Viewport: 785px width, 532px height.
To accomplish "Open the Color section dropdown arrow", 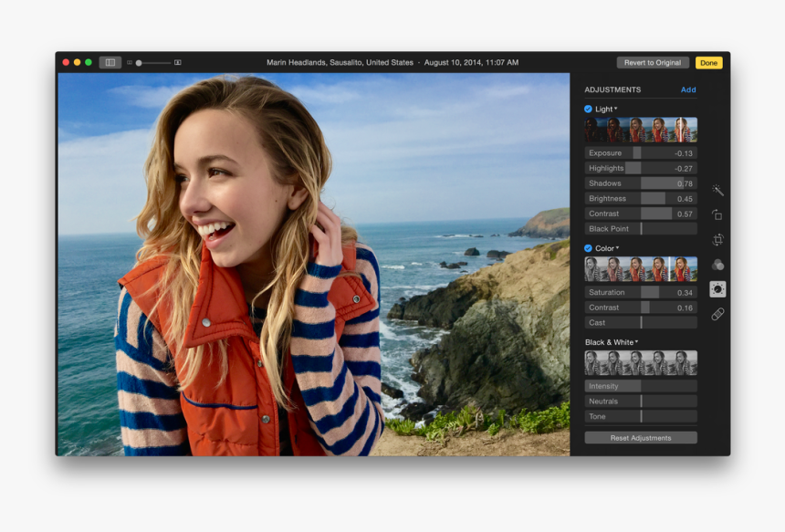I will 618,247.
